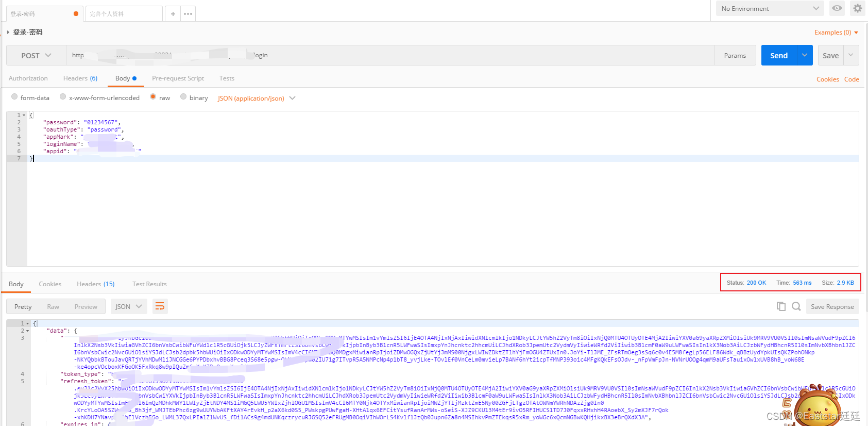The width and height of the screenshot is (868, 426).
Task: Switch to request Headers (6) tab
Action: click(80, 78)
